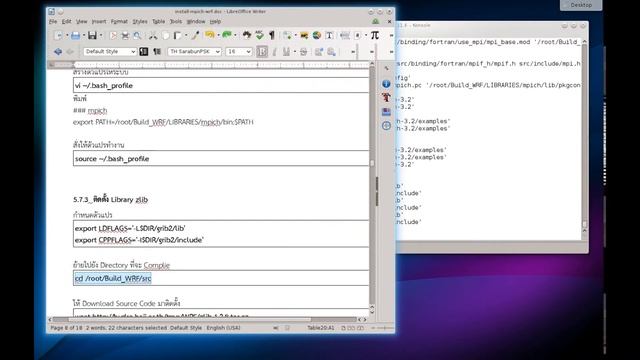This screenshot has width=640, height=360.
Task: Open the sidebar Gallery panel
Action: [x=386, y=111]
